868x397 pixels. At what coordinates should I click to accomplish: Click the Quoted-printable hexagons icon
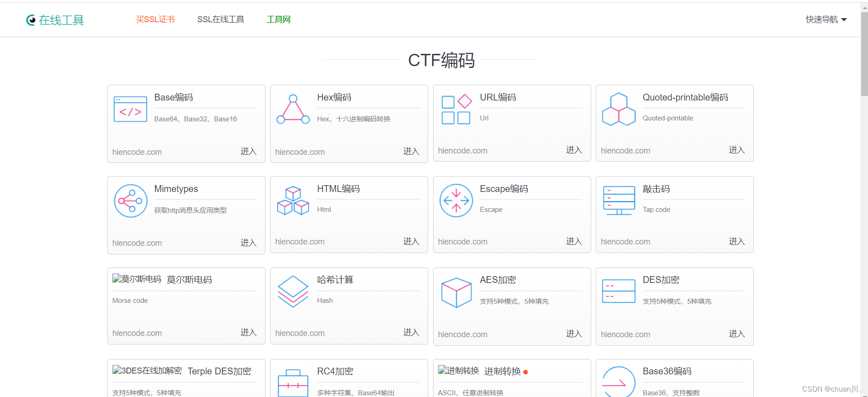[619, 109]
